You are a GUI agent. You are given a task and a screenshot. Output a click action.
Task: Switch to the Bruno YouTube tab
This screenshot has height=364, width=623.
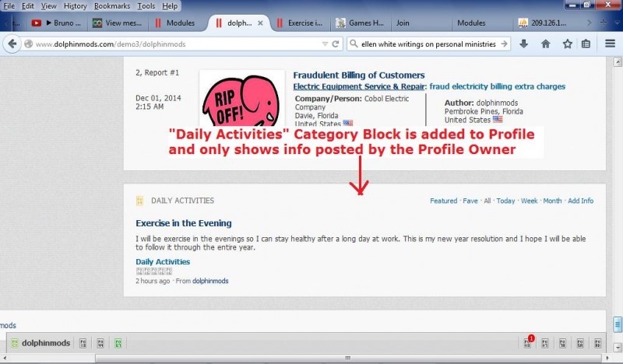[56, 23]
